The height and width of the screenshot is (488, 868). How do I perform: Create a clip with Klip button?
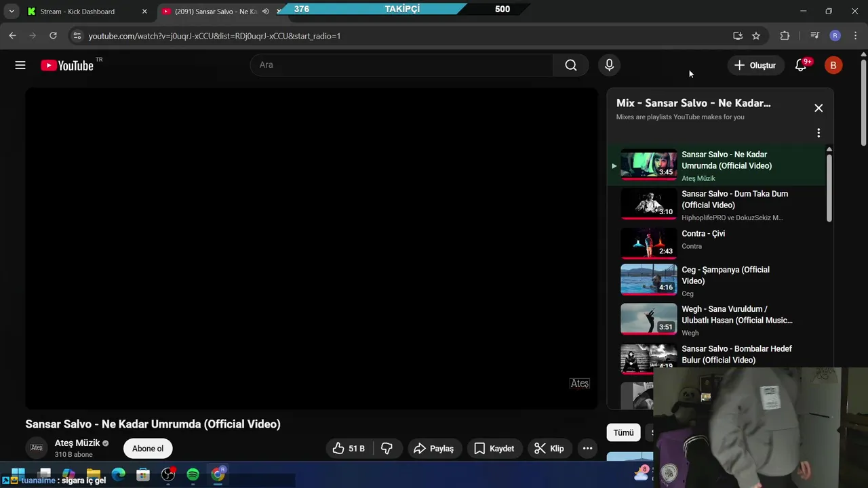(x=549, y=449)
